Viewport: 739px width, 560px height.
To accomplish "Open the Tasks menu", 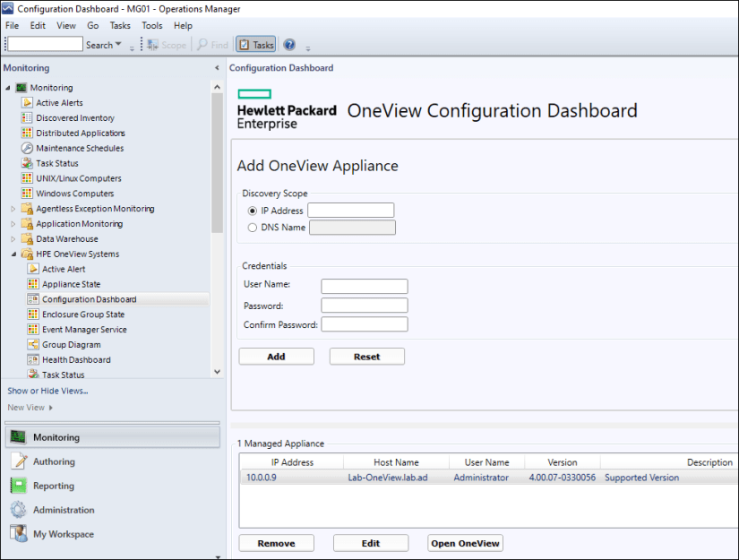I will [x=120, y=25].
